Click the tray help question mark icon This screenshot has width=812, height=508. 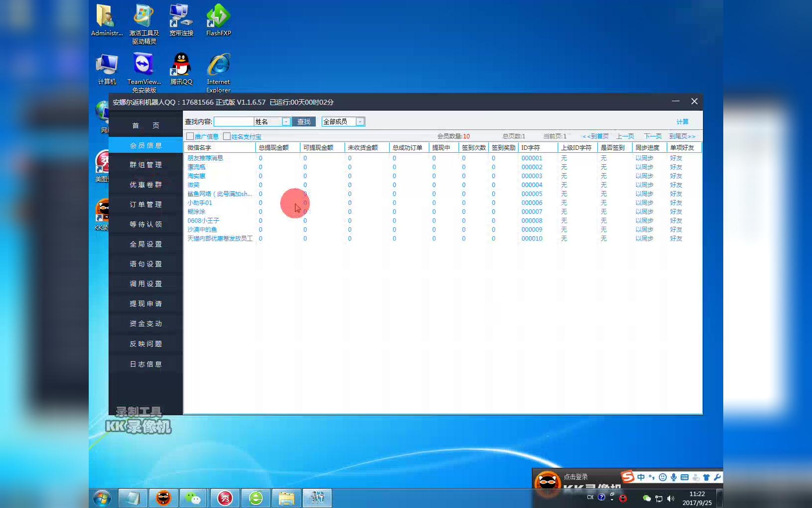coord(601,497)
